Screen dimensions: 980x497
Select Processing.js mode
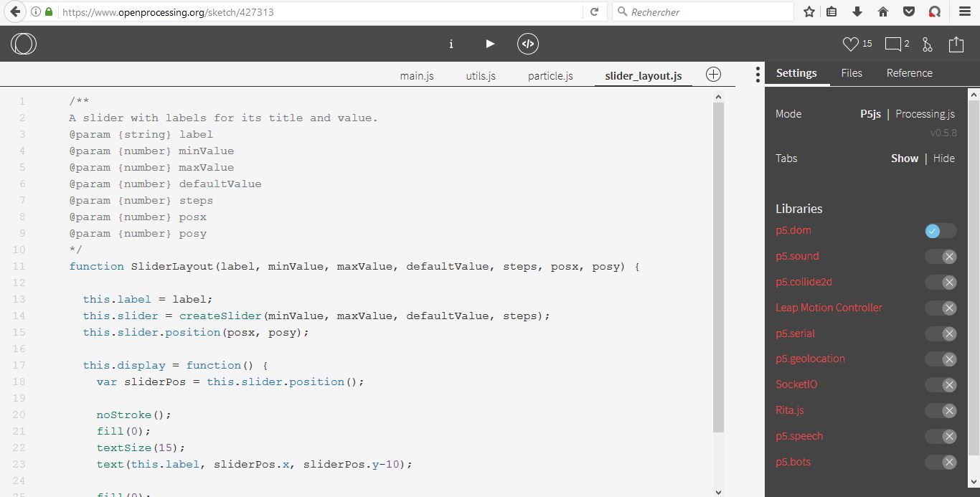[925, 114]
